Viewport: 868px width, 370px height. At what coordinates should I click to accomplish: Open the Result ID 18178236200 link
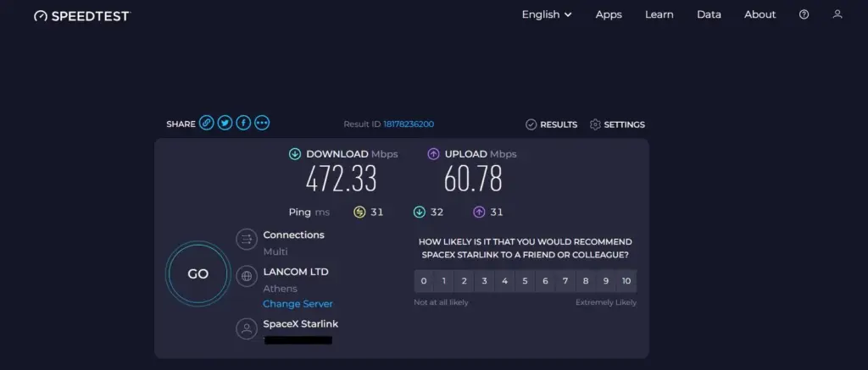[409, 124]
